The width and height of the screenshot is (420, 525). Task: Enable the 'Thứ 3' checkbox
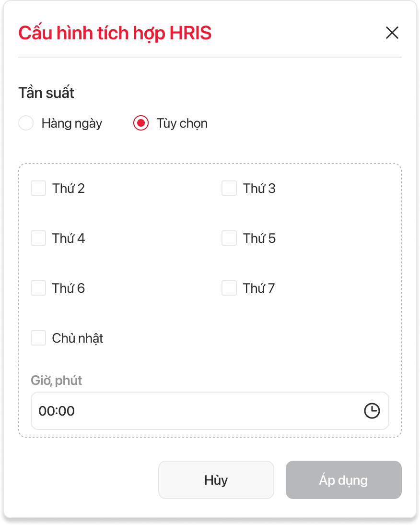pyautogui.click(x=229, y=188)
